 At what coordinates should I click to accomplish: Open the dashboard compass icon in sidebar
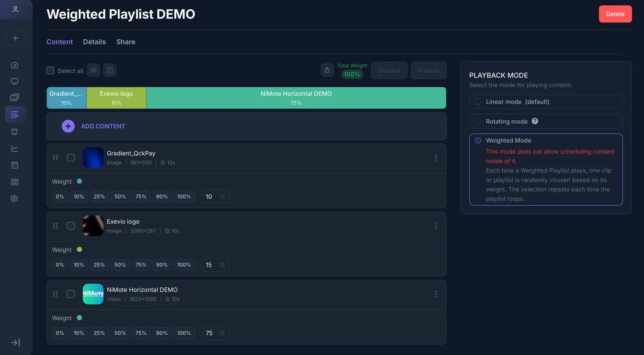pyautogui.click(x=15, y=65)
